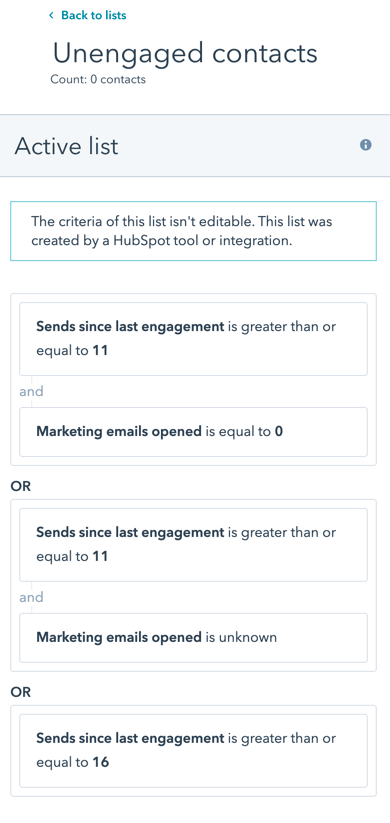The width and height of the screenshot is (390, 823).
Task: Select Marketing emails opened is unknown filter
Action: [x=194, y=638]
